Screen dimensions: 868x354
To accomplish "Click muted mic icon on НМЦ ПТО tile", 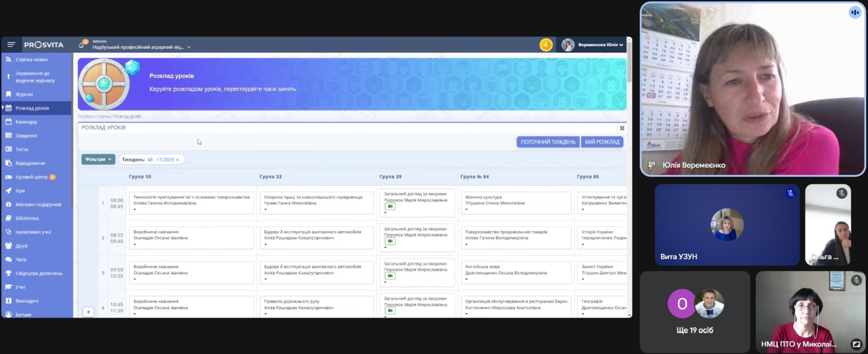I will click(856, 281).
